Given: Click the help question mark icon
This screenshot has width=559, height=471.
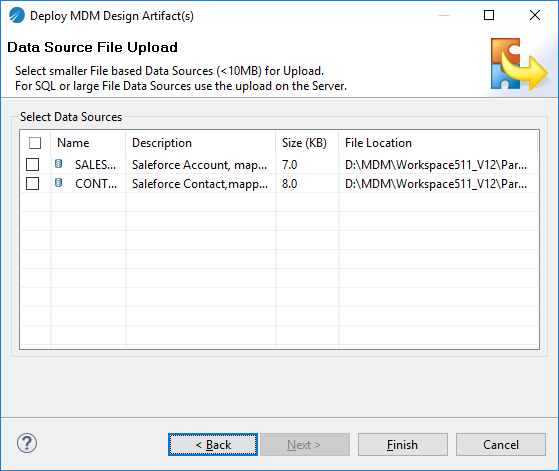Looking at the screenshot, I should click(x=27, y=444).
